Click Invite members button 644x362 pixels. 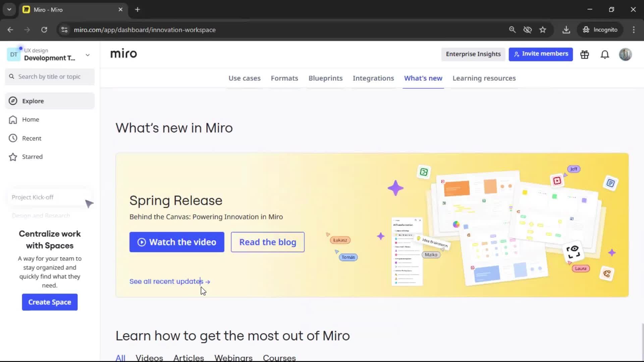541,54
